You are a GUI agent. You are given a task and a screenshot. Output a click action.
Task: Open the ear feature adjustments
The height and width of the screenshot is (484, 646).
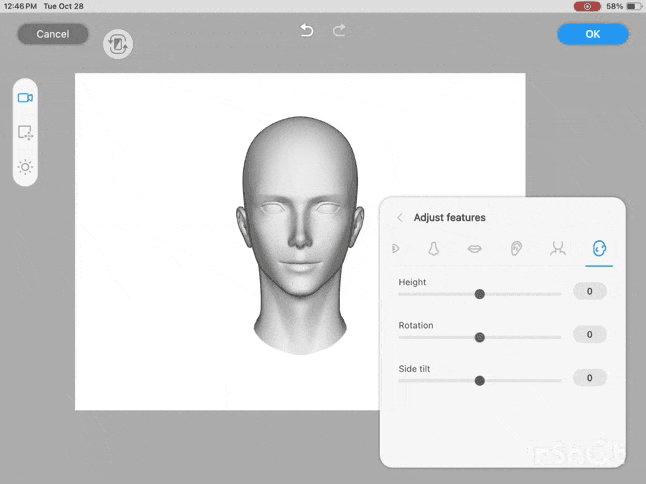pyautogui.click(x=516, y=248)
